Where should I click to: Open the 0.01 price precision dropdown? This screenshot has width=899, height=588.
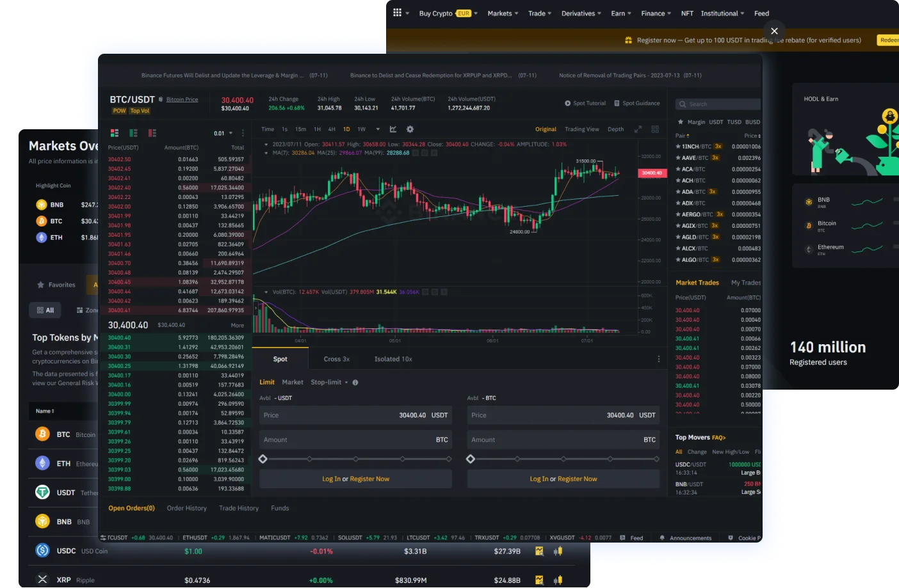coord(222,134)
